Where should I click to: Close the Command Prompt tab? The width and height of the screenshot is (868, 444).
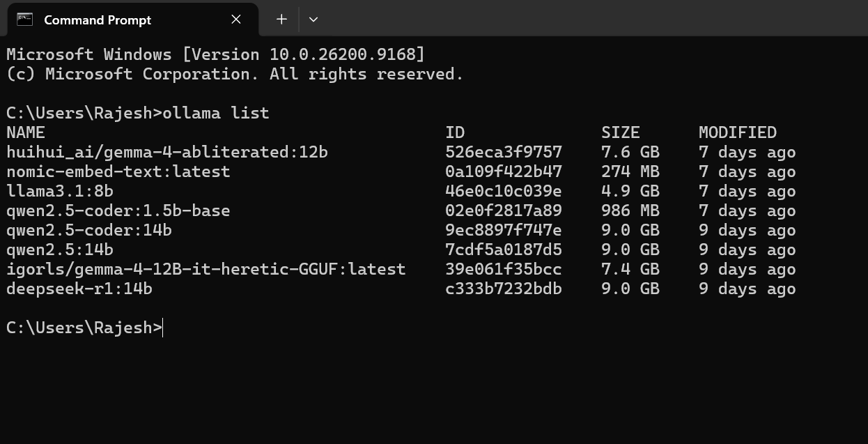[236, 20]
